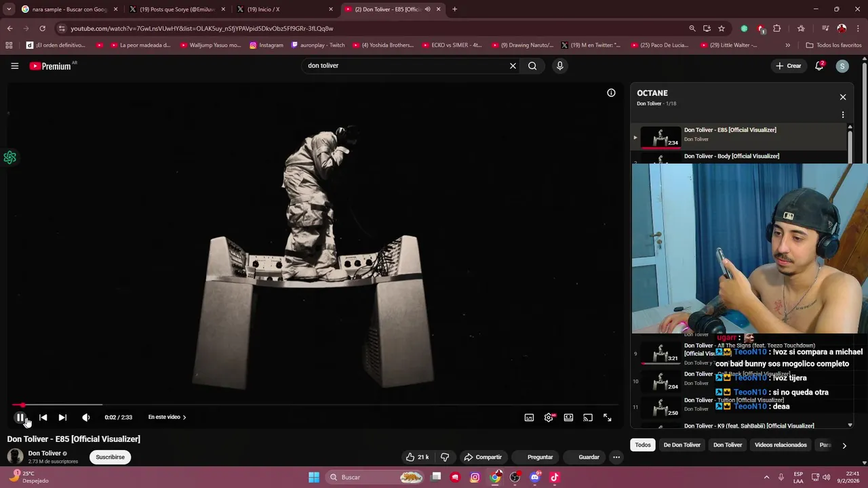Image resolution: width=868 pixels, height=488 pixels.
Task: Select the 'Todos' filter chip
Action: tap(643, 445)
